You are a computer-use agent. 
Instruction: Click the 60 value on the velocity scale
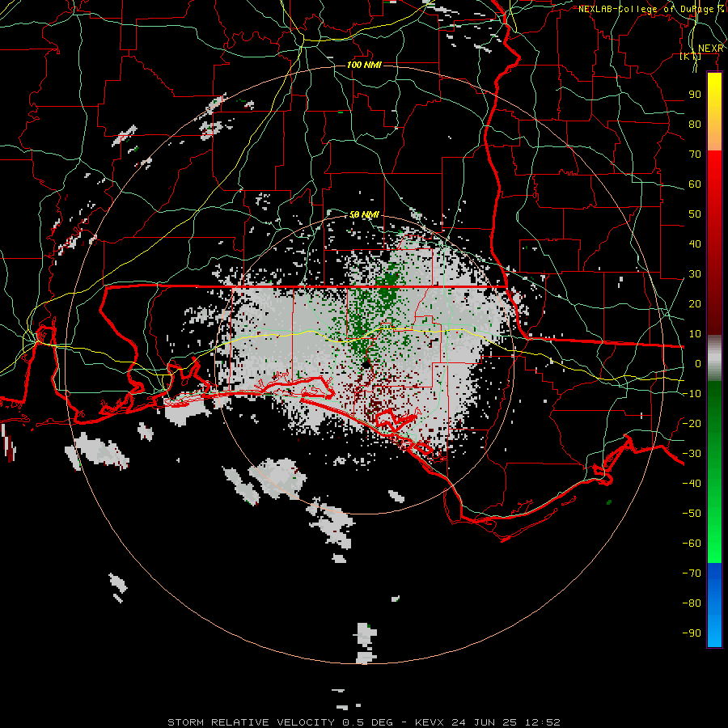tap(695, 184)
